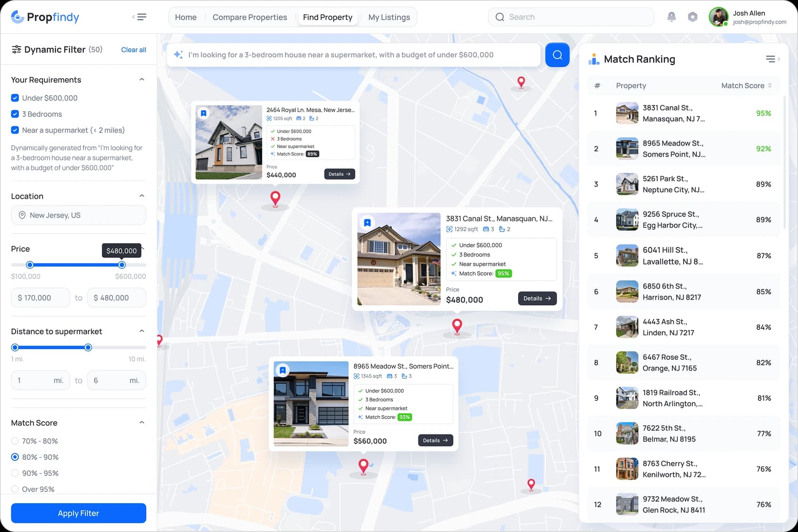This screenshot has height=532, width=798.
Task: Collapse the Your Requirements section
Action: coord(141,80)
